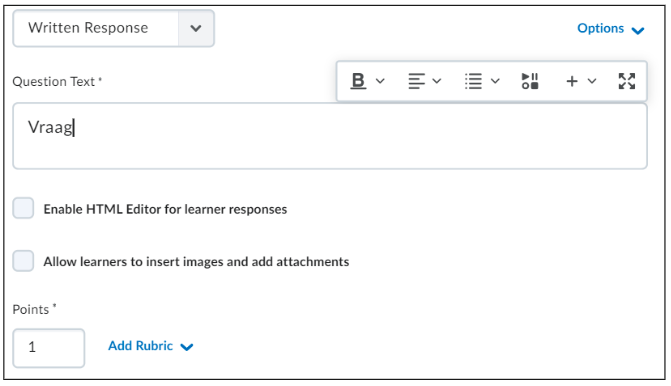Open the Options menu
The image size is (671, 386).
click(x=611, y=29)
